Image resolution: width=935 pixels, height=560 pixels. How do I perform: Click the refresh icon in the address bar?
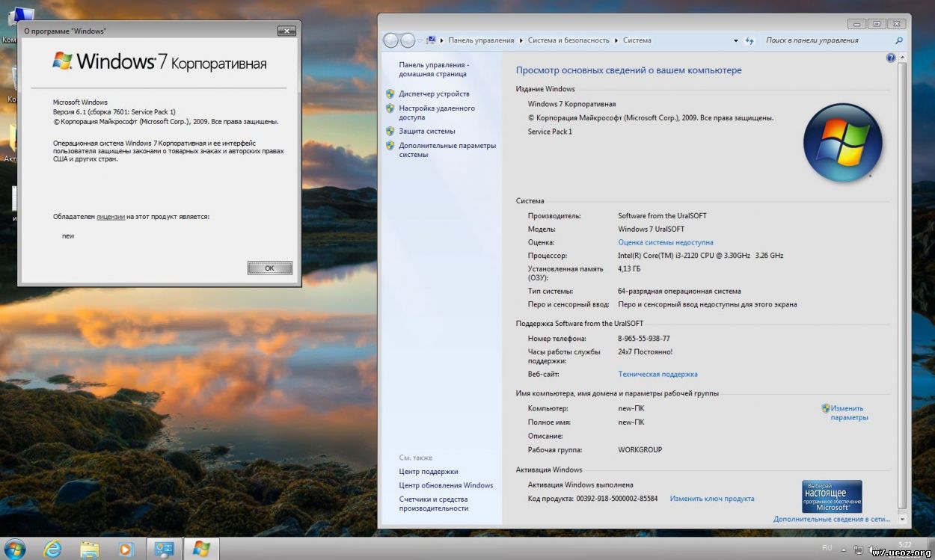pyautogui.click(x=749, y=40)
